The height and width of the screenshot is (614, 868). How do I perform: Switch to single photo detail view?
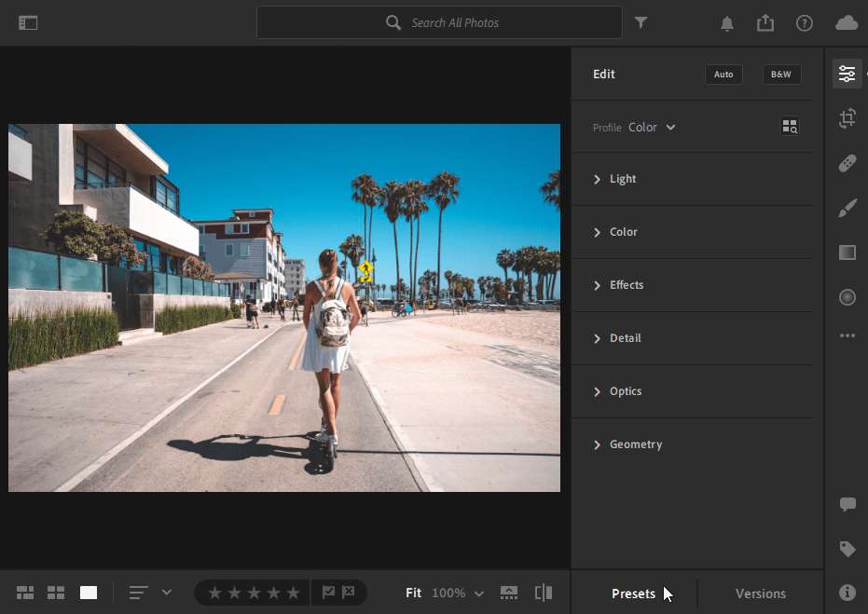click(89, 593)
